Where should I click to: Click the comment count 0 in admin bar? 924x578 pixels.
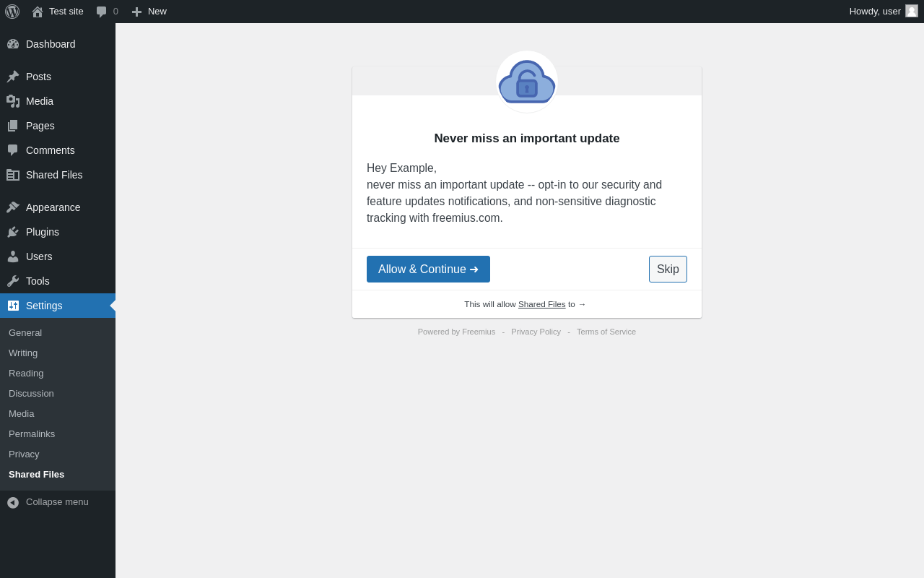[x=115, y=12]
